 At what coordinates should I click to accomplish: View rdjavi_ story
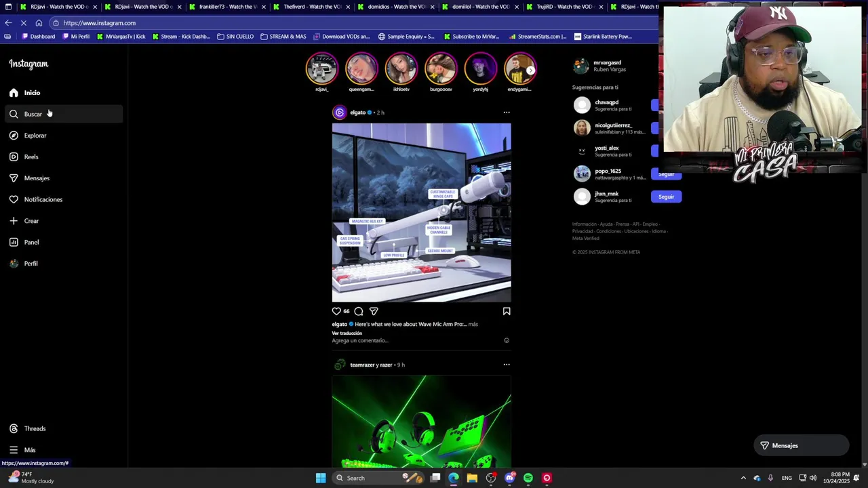point(322,69)
